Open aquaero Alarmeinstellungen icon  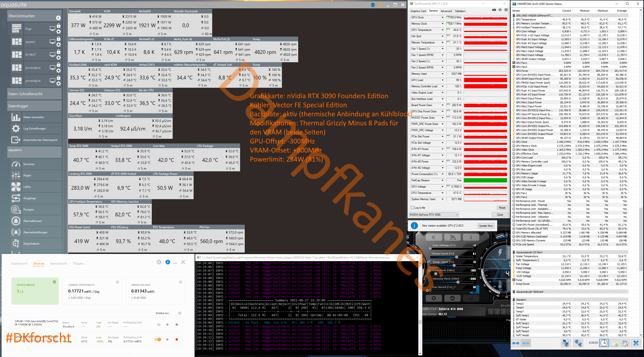pos(16,232)
